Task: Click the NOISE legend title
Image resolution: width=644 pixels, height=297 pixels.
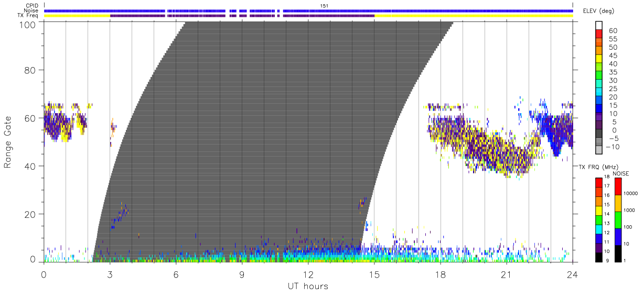Action: click(620, 173)
